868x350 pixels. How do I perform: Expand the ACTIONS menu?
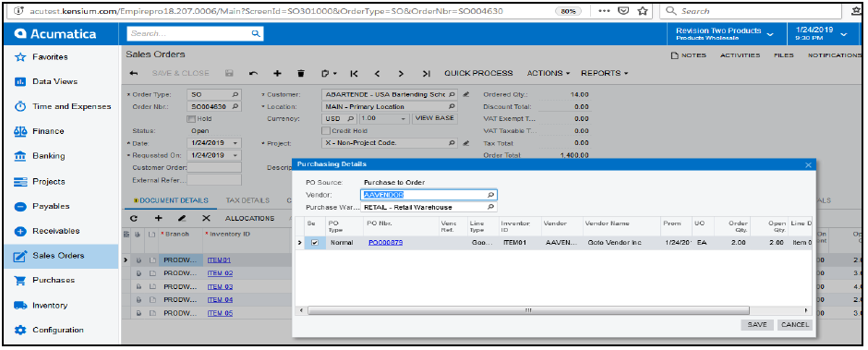[x=548, y=73]
